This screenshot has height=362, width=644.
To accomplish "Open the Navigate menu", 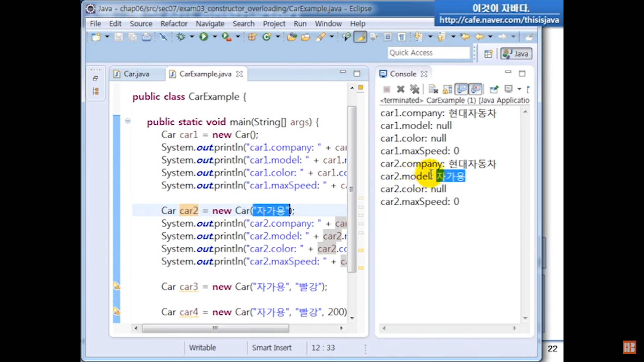I will [210, 24].
